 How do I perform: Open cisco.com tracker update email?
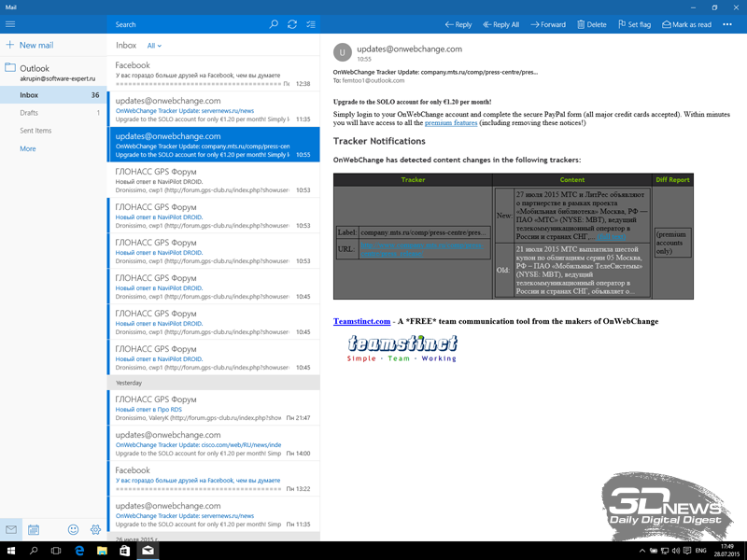(x=214, y=443)
